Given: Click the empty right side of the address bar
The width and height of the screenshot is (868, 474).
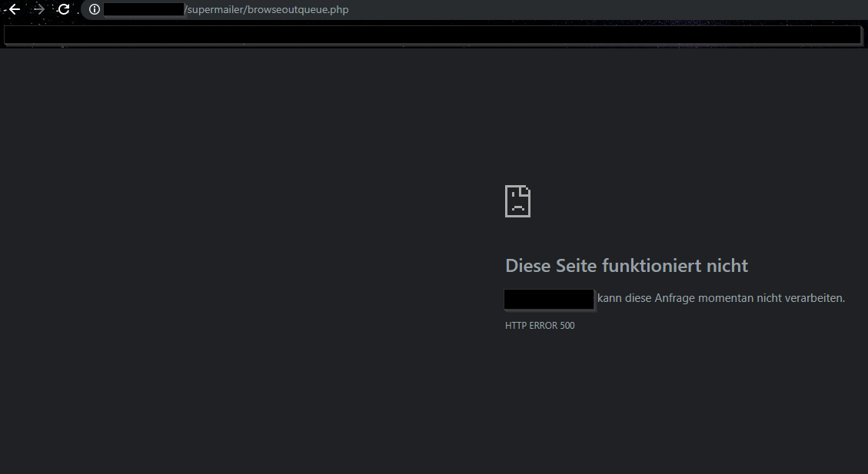Looking at the screenshot, I should [615, 9].
